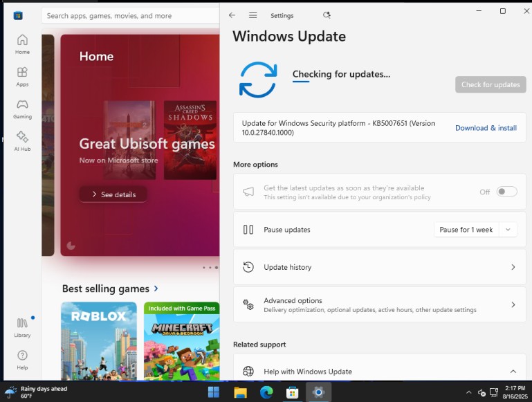The image size is (532, 402).
Task: Click the previous banner card in Store carousel
Action: [x=48, y=145]
